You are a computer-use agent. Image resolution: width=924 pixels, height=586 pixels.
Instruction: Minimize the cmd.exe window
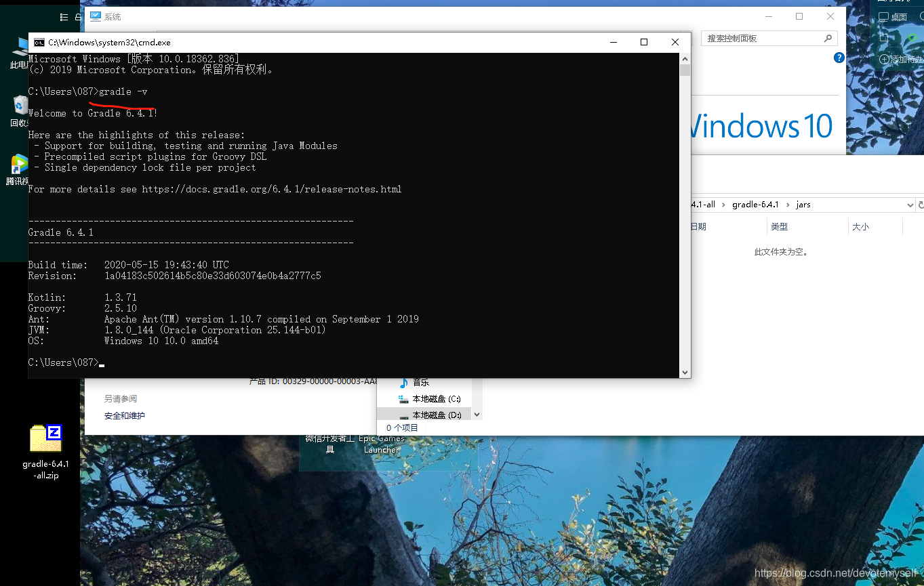[x=614, y=42]
